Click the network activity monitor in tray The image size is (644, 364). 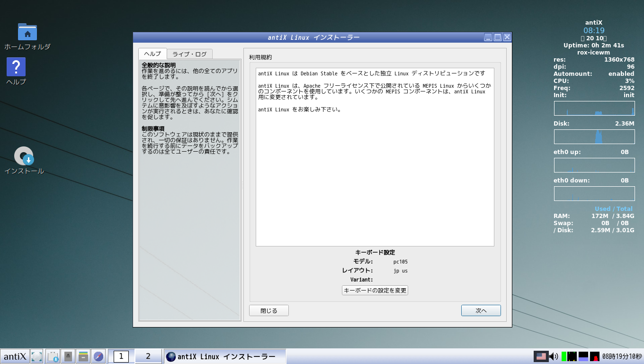tap(572, 356)
